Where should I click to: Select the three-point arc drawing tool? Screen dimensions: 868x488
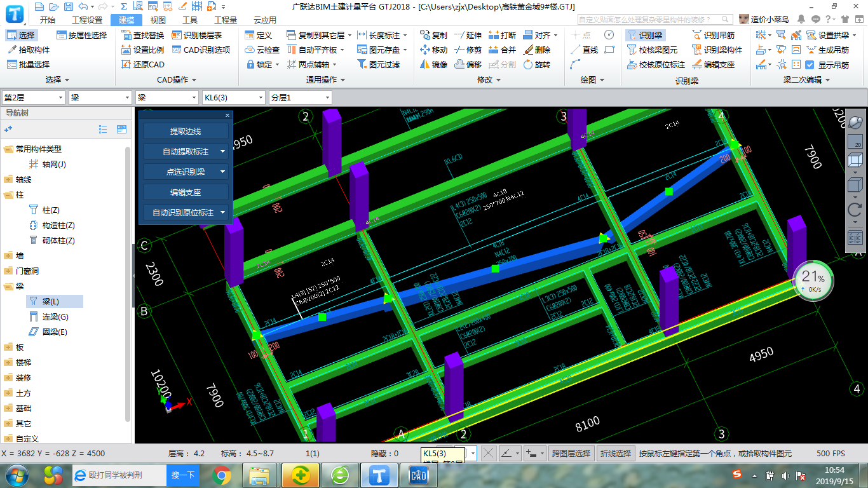576,64
